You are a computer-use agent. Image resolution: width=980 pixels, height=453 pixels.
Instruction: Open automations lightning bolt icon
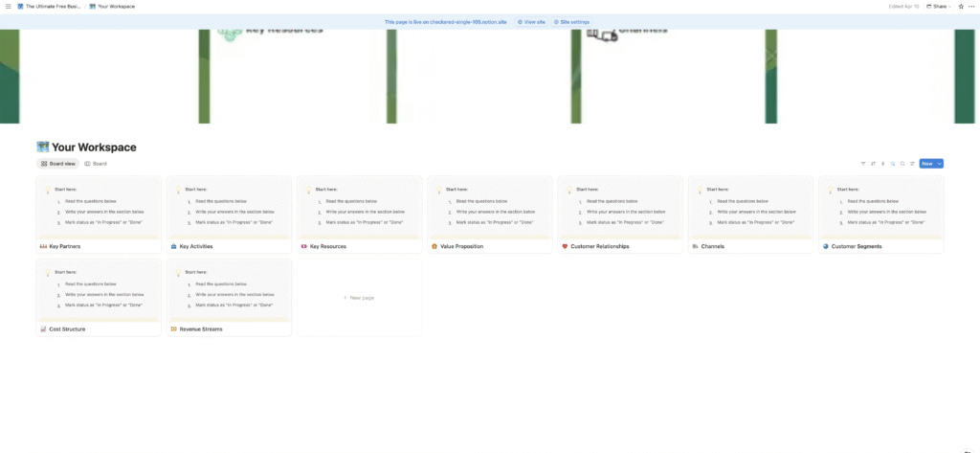click(882, 164)
